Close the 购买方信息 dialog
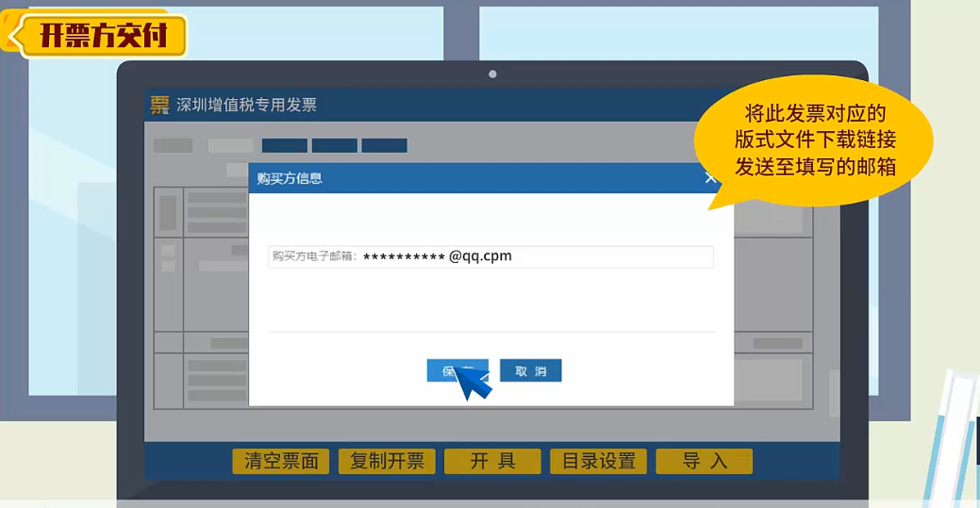Viewport: 980px width, 508px height. click(710, 178)
